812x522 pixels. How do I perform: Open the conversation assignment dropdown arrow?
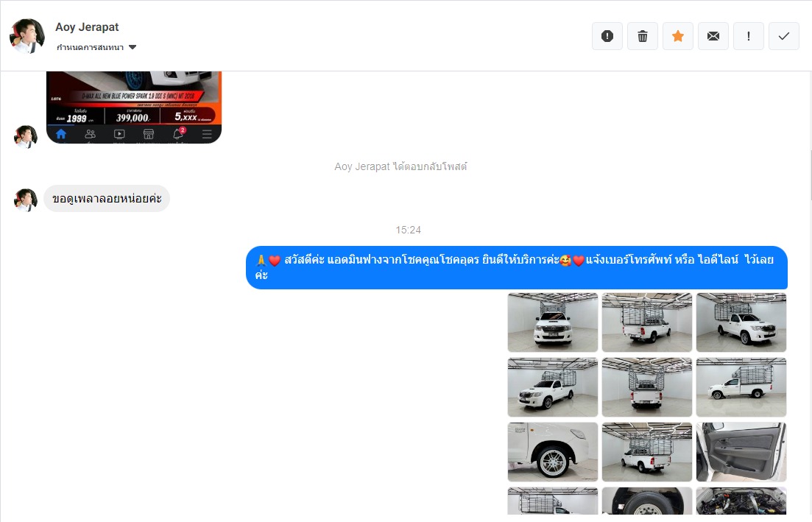pyautogui.click(x=133, y=47)
